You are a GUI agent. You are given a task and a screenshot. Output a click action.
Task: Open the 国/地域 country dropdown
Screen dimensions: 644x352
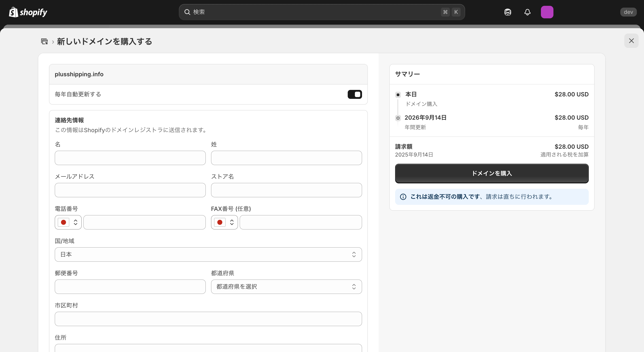pos(208,254)
